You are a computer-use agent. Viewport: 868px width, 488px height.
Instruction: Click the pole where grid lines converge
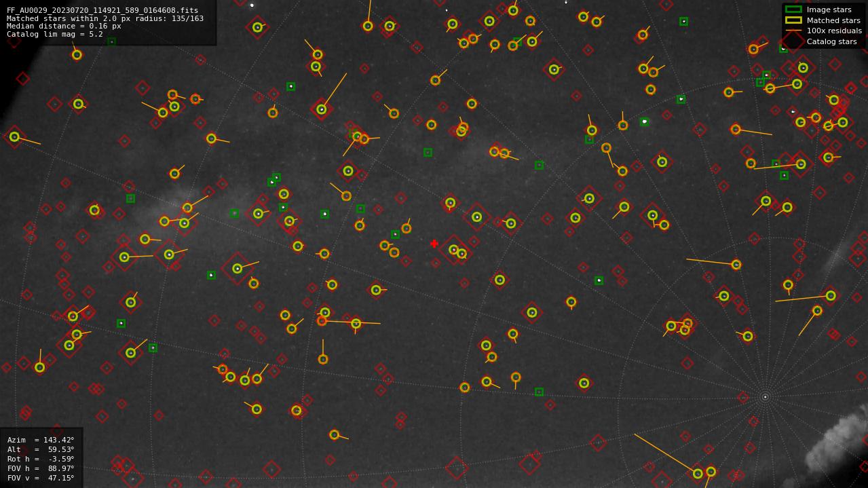[x=765, y=397]
